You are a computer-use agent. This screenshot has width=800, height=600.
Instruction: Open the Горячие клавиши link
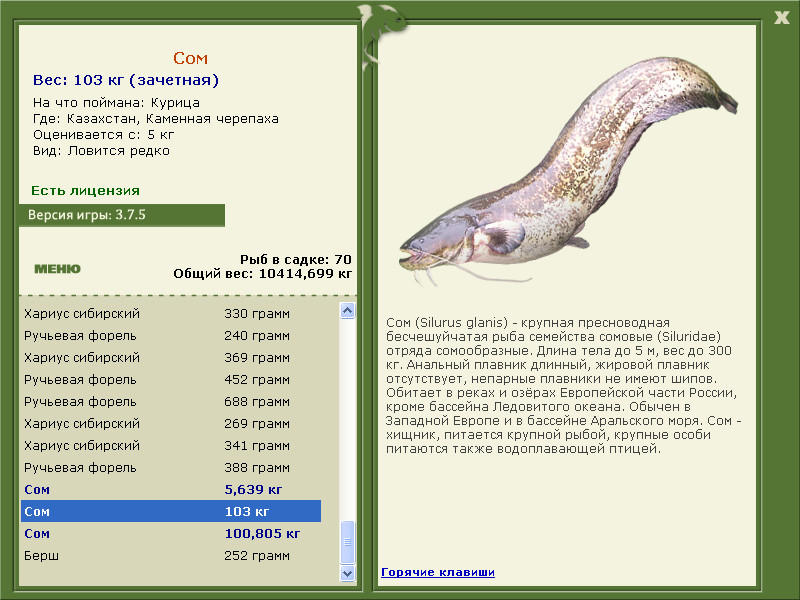[438, 572]
